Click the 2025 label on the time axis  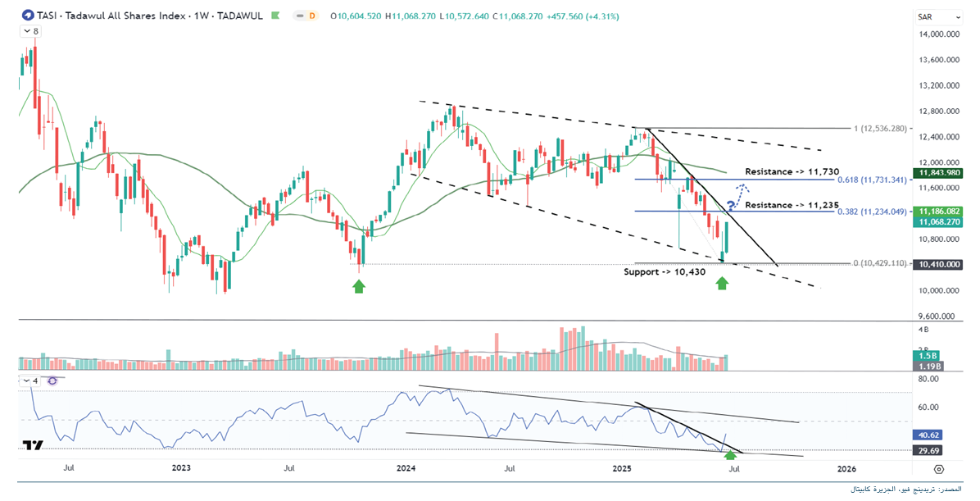623,468
